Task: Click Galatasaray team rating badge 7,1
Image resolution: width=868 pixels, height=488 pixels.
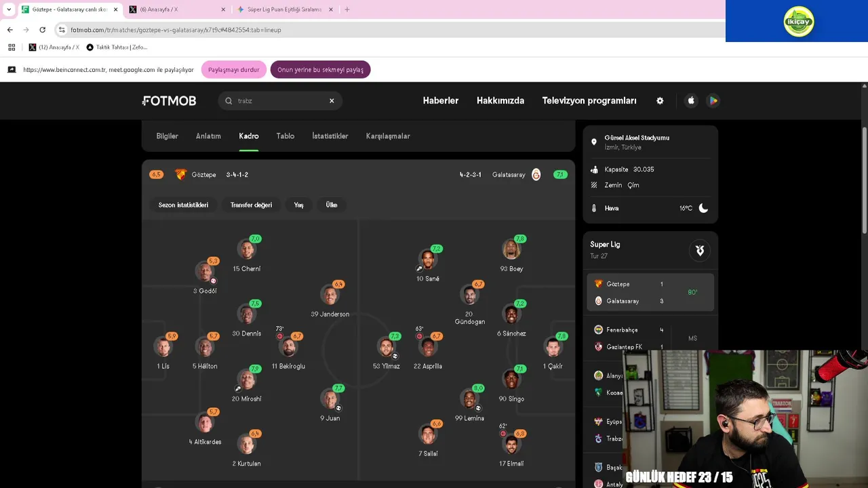Action: [560, 175]
